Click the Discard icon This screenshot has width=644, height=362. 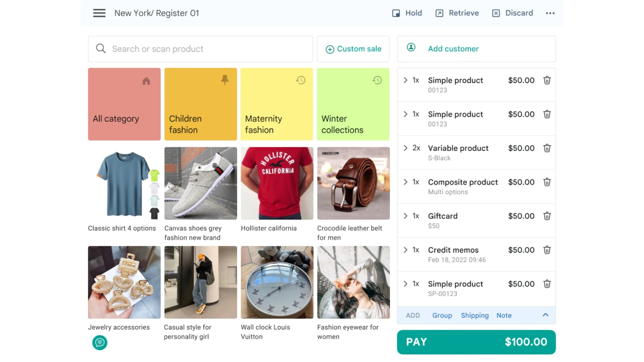(x=495, y=13)
